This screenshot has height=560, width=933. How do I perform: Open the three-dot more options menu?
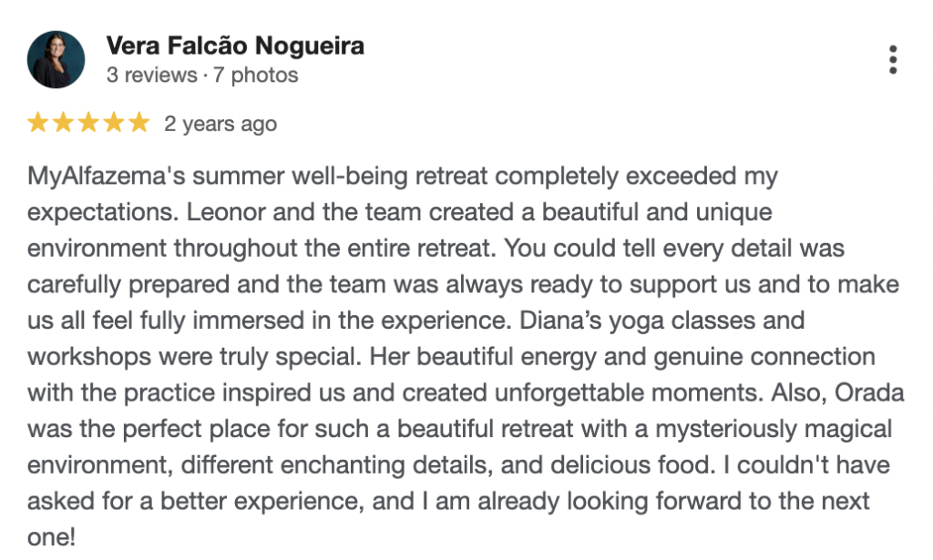point(893,60)
